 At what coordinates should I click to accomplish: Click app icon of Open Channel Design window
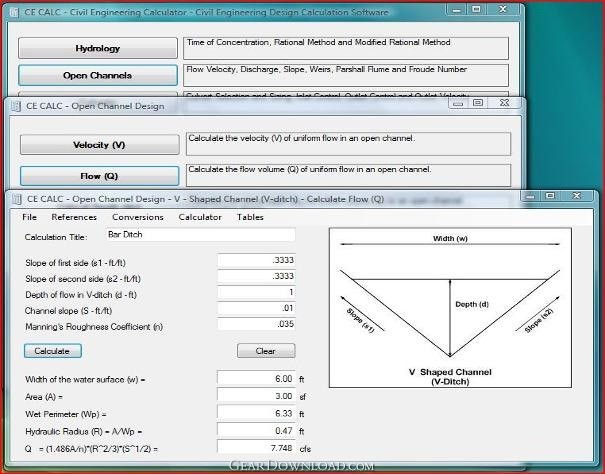[x=15, y=106]
